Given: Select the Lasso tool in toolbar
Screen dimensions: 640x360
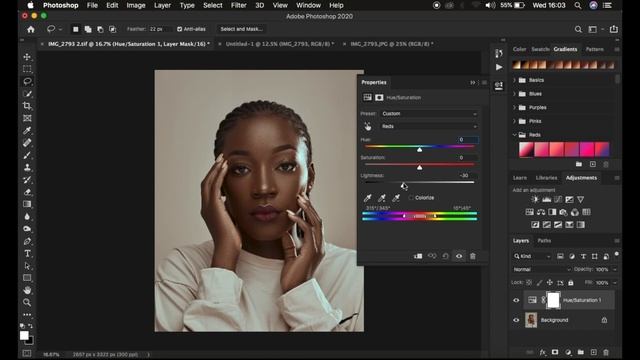Looking at the screenshot, I should (27, 81).
